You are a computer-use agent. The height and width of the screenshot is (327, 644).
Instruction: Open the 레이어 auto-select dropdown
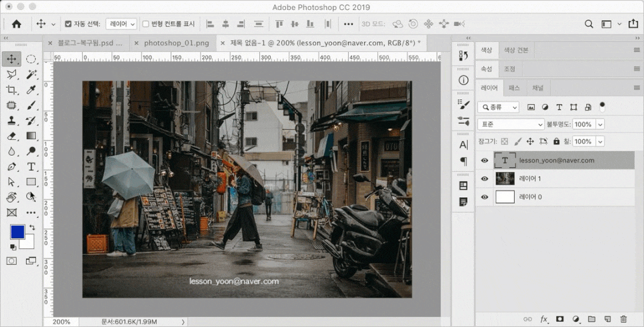click(x=121, y=24)
